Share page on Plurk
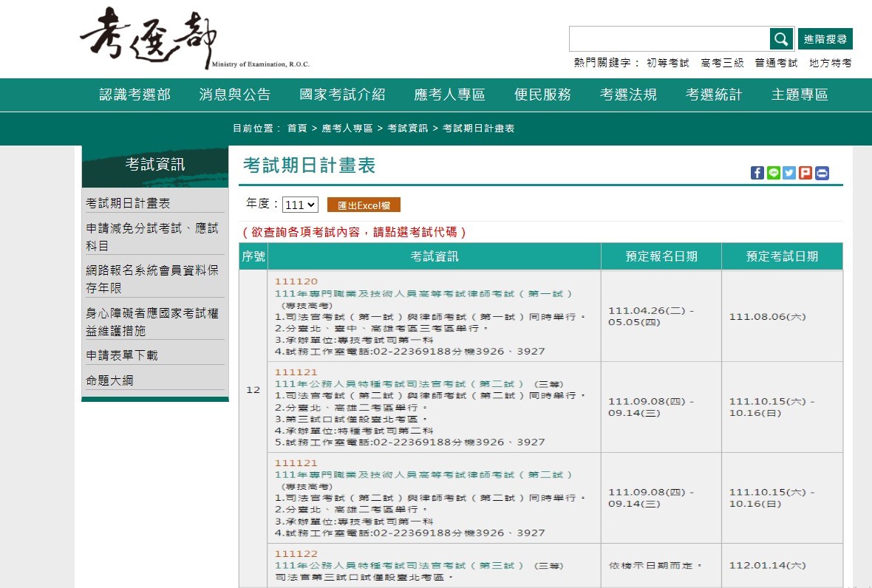This screenshot has height=588, width=872. pyautogui.click(x=805, y=173)
